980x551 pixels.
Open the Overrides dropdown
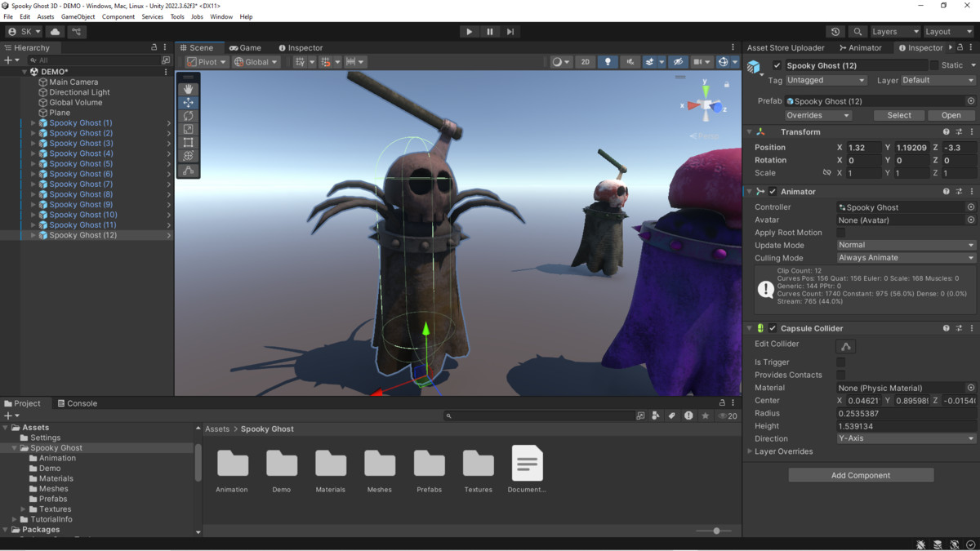818,115
